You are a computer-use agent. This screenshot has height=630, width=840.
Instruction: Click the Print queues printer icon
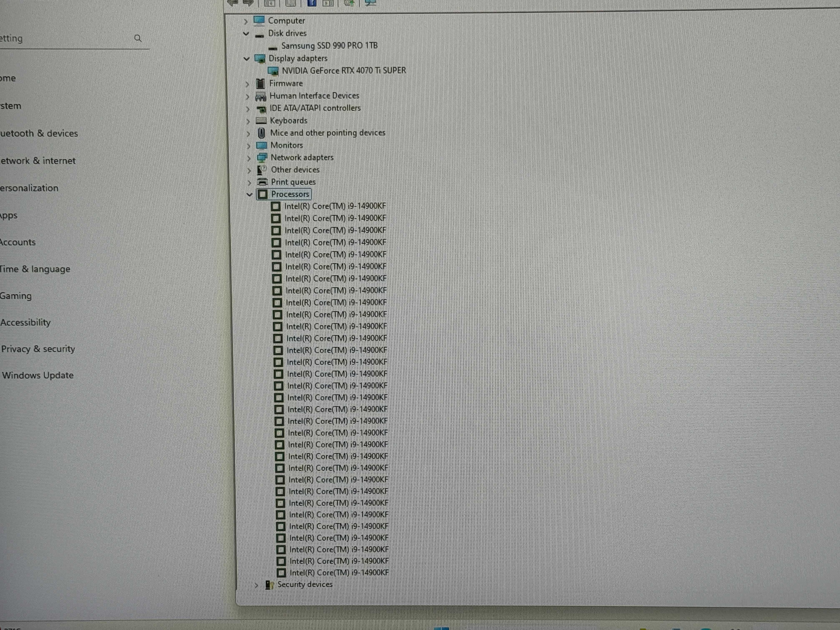tap(262, 182)
